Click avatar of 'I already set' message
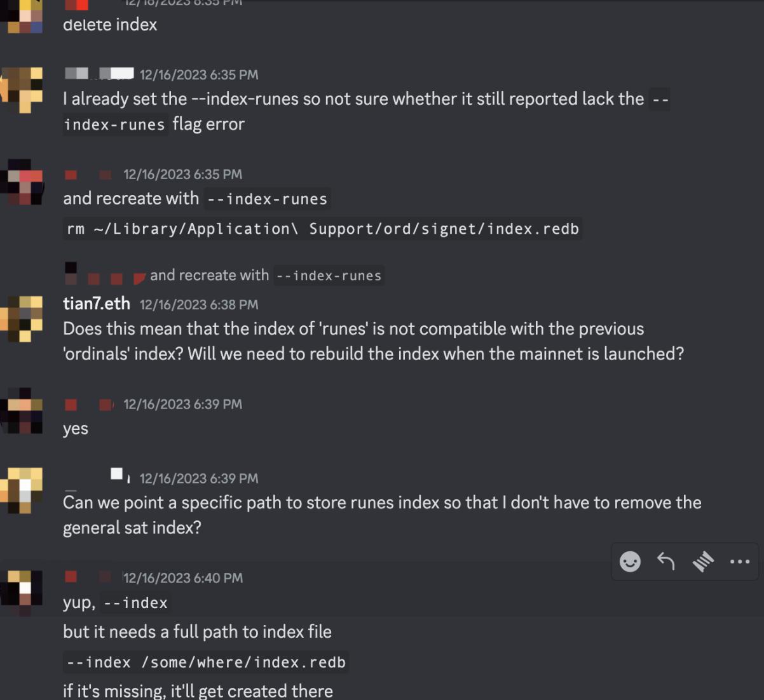The image size is (764, 700). pyautogui.click(x=22, y=88)
